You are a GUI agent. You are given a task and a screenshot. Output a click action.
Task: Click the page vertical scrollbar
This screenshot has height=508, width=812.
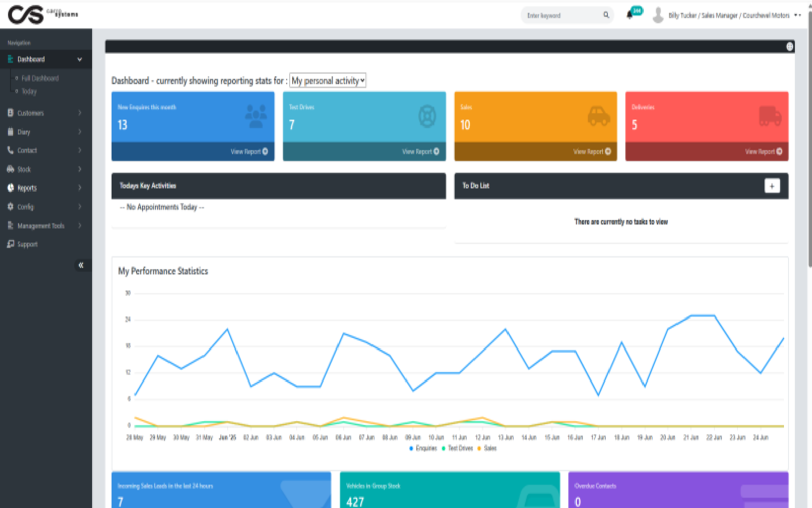[809, 137]
